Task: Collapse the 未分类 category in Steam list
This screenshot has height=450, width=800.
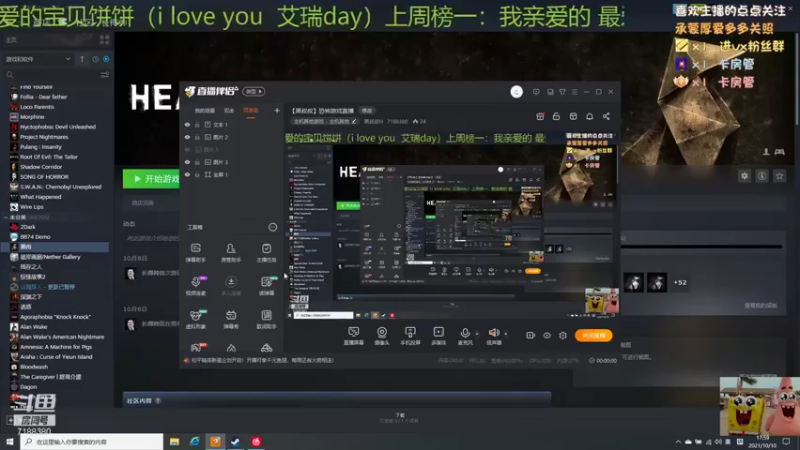Action: (x=6, y=217)
